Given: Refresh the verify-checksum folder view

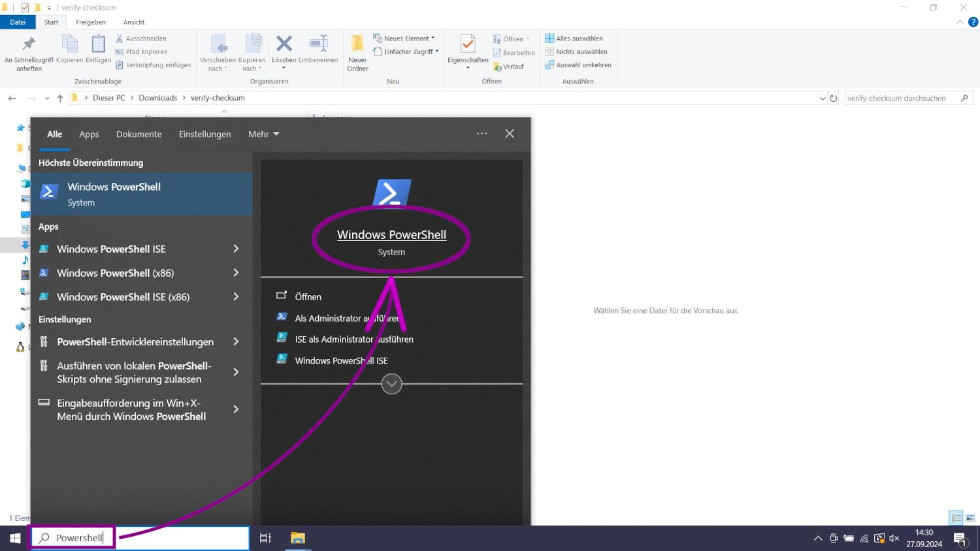Looking at the screenshot, I should (834, 98).
